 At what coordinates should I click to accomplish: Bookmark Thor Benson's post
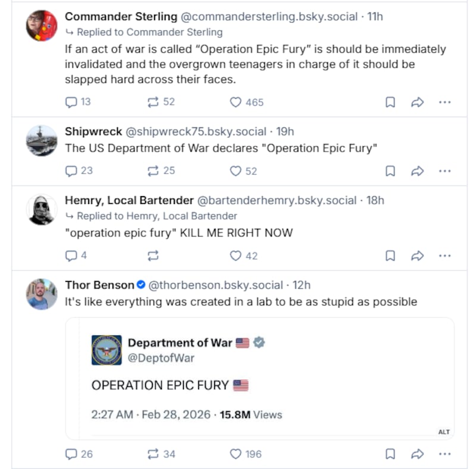click(x=390, y=454)
